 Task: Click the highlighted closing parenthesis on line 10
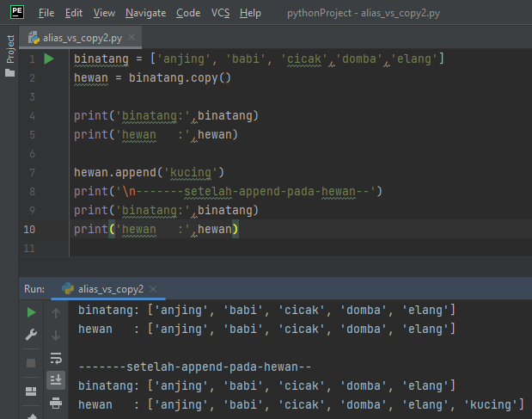[x=235, y=229]
